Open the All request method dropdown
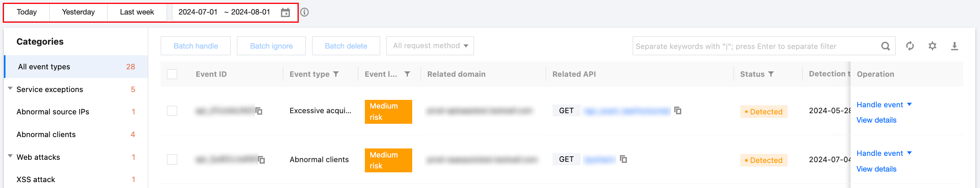The image size is (980, 188). tap(430, 46)
